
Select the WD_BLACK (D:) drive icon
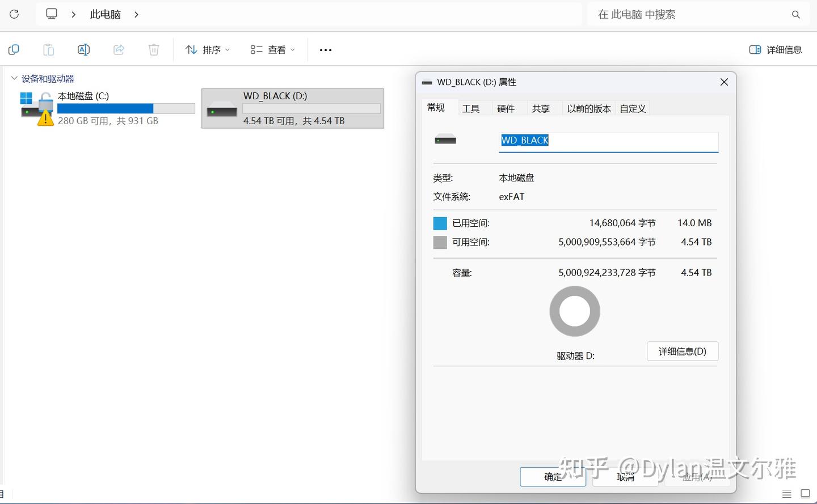pos(222,109)
